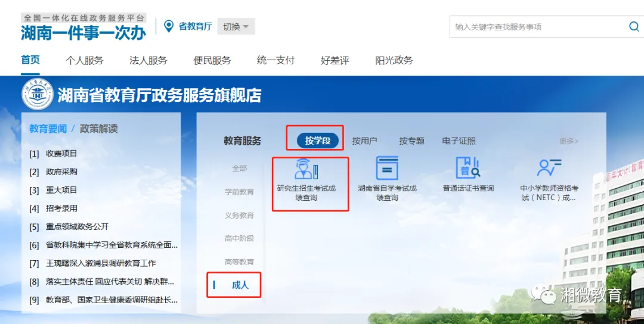Open news item 政府采购
The image size is (644, 324).
tap(61, 172)
